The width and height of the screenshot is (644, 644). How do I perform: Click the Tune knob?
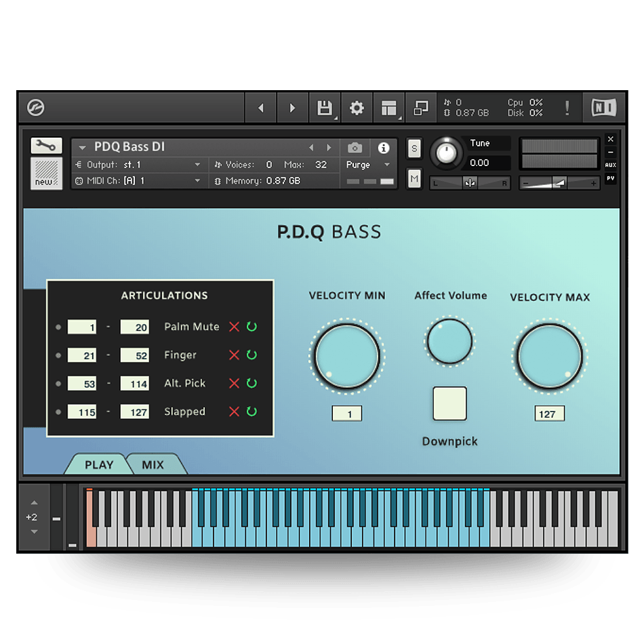coord(447,153)
